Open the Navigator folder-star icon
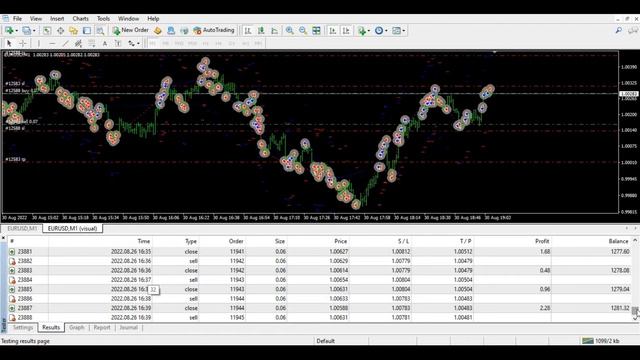Viewport: 640px width, 360px height. tap(73, 31)
